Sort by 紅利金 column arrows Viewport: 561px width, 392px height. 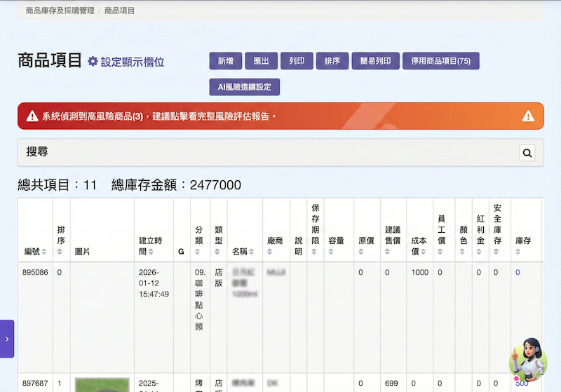click(479, 252)
